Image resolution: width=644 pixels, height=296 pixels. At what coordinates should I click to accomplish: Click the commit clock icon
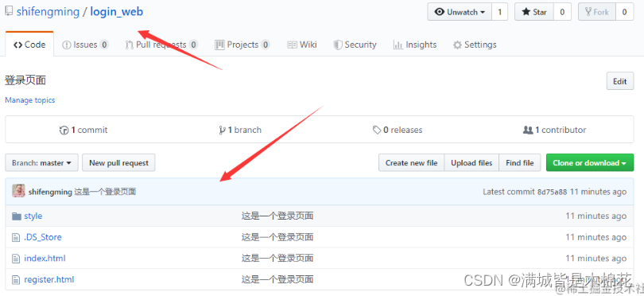64,130
